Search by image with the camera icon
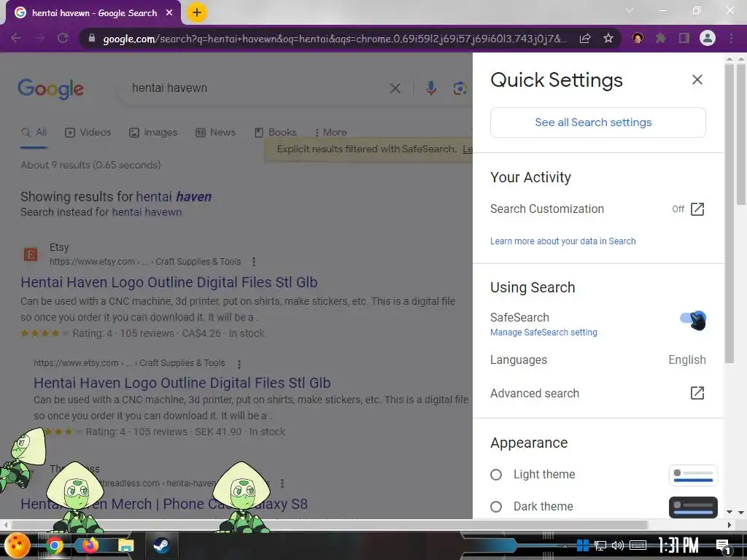The width and height of the screenshot is (747, 560). click(460, 88)
